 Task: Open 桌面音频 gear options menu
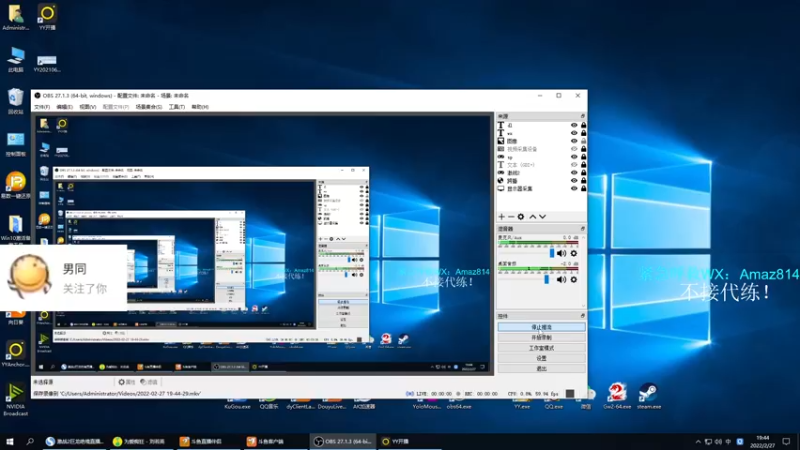[x=573, y=280]
